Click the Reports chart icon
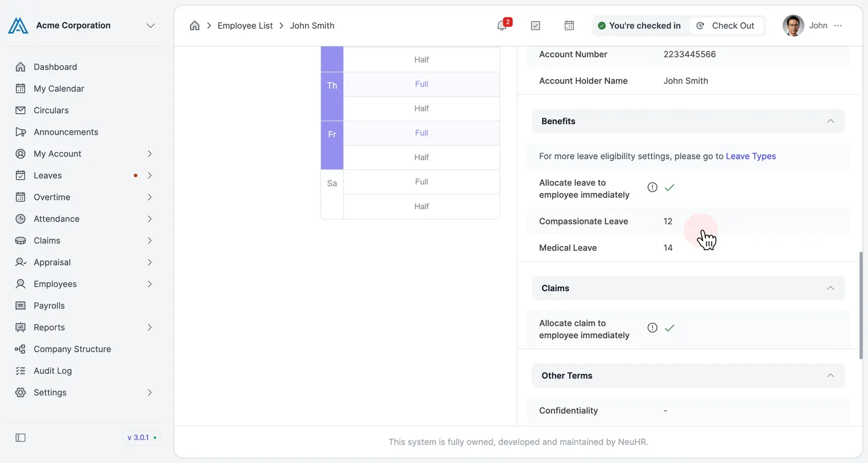The height and width of the screenshot is (463, 868). click(20, 327)
